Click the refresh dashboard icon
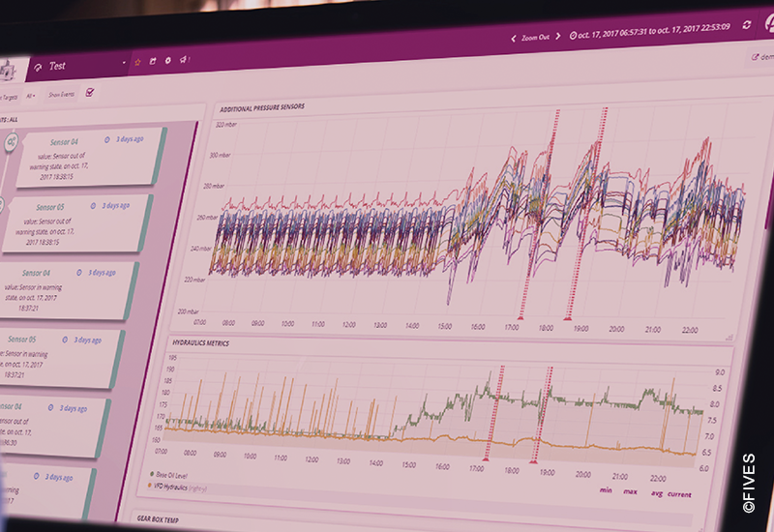The image size is (774, 532). point(747,25)
